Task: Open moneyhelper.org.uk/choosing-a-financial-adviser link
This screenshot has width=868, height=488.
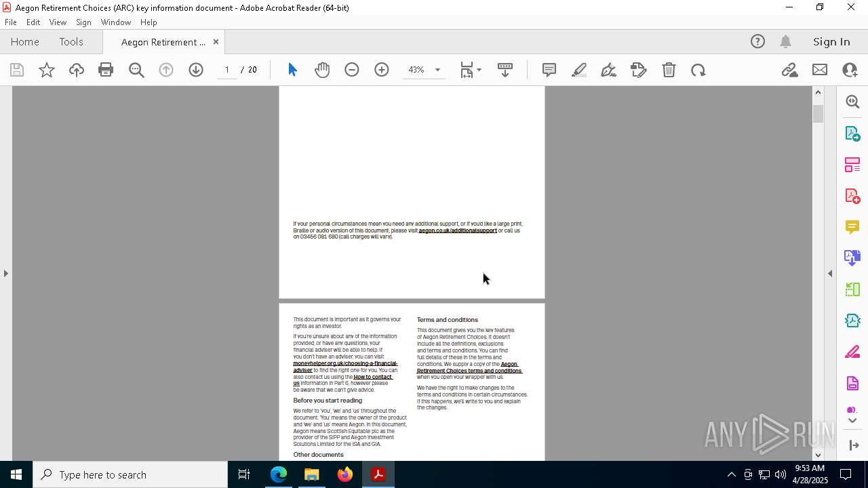Action: point(345,367)
